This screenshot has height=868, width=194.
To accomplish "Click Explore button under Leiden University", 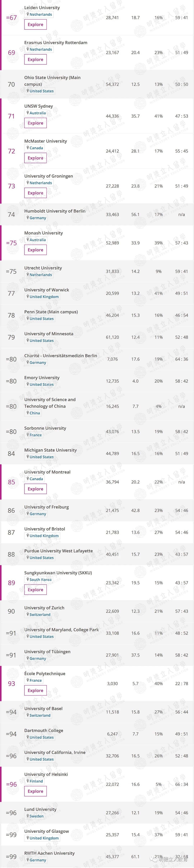I will point(35,25).
